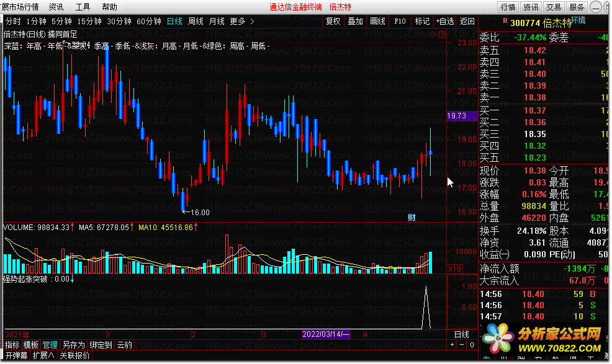Click the 大宗流入 value 67.8万

[582, 280]
